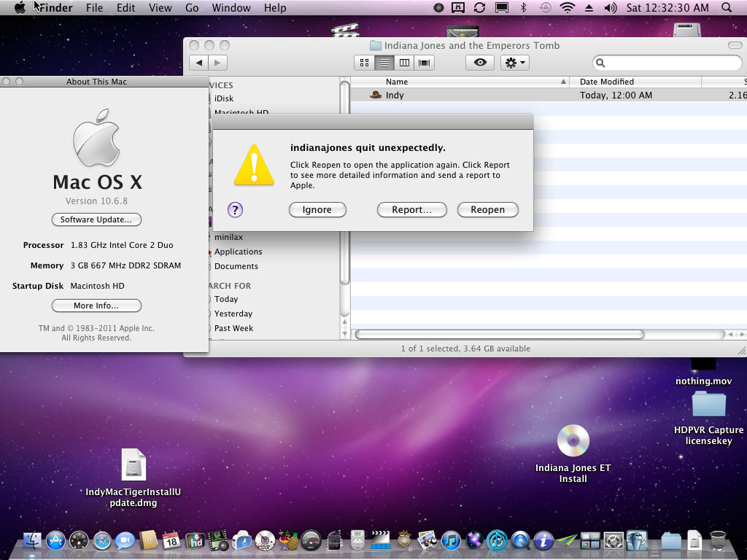
Task: Open the Quick Look eye button
Action: coord(480,63)
